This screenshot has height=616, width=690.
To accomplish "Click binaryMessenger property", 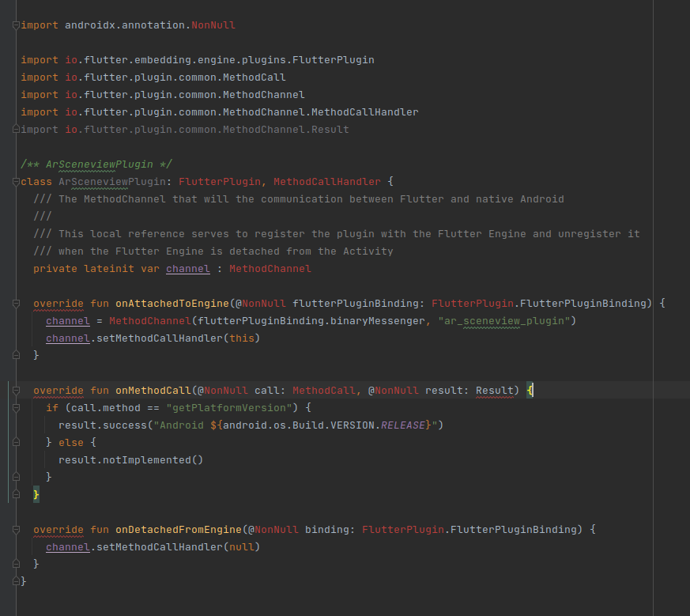I will point(378,321).
